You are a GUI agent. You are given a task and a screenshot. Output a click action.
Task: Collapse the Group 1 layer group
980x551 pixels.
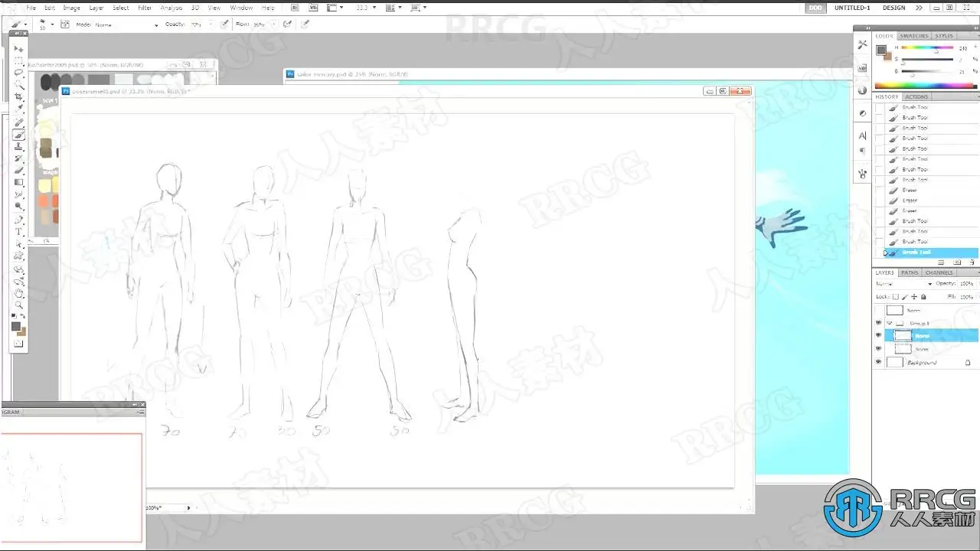(890, 323)
